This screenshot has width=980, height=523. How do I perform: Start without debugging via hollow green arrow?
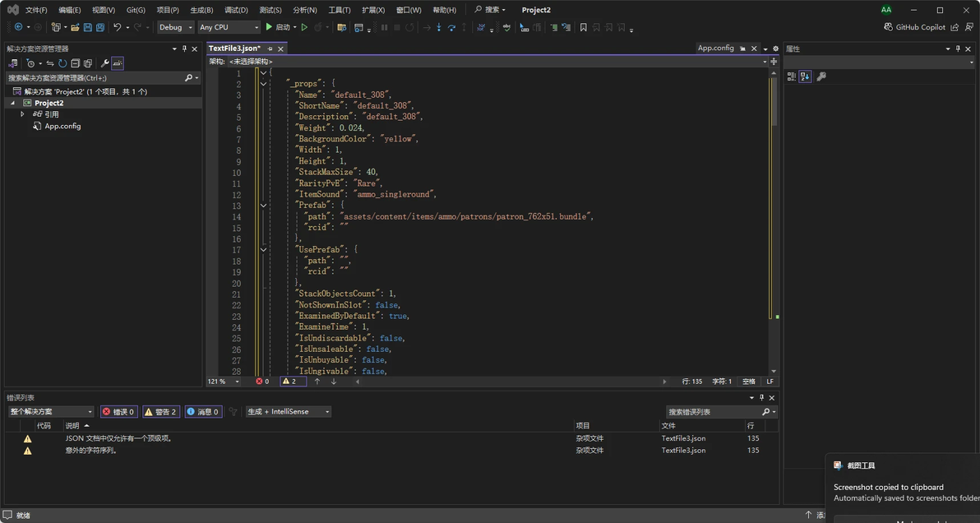point(304,27)
